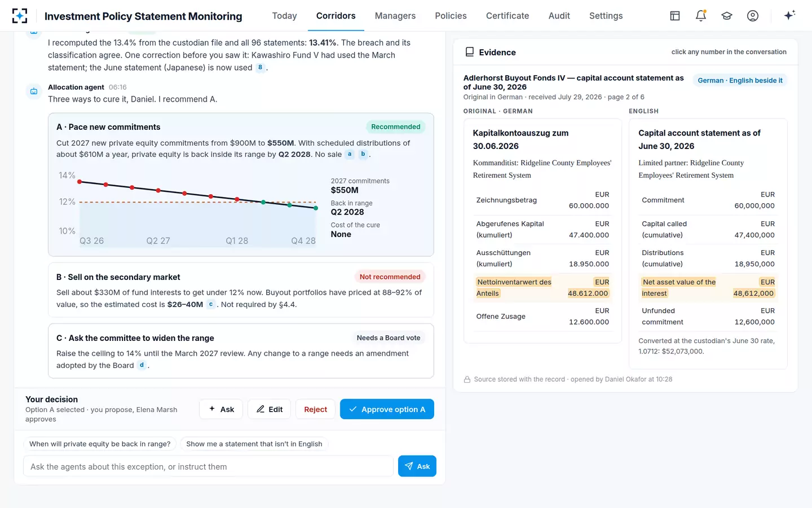Open the notifications bell
812x508 pixels.
(701, 16)
